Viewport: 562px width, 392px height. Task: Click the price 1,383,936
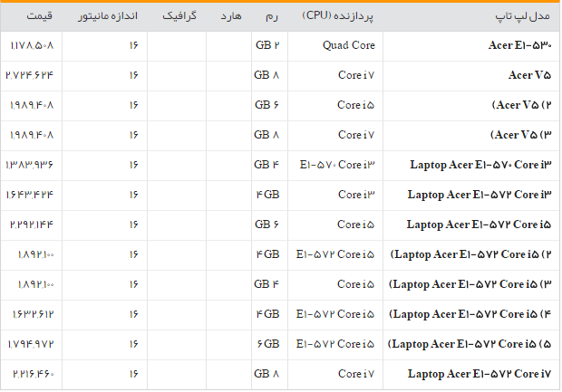pos(29,165)
